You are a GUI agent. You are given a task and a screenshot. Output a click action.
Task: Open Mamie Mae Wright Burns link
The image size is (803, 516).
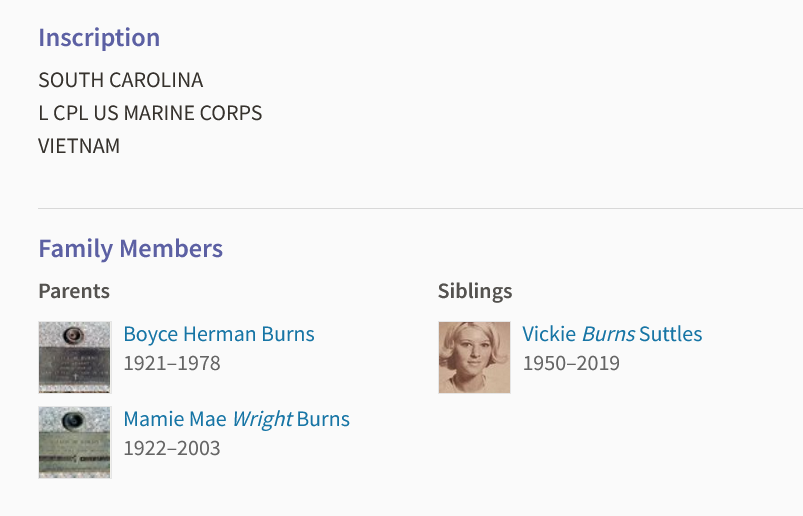(x=236, y=419)
